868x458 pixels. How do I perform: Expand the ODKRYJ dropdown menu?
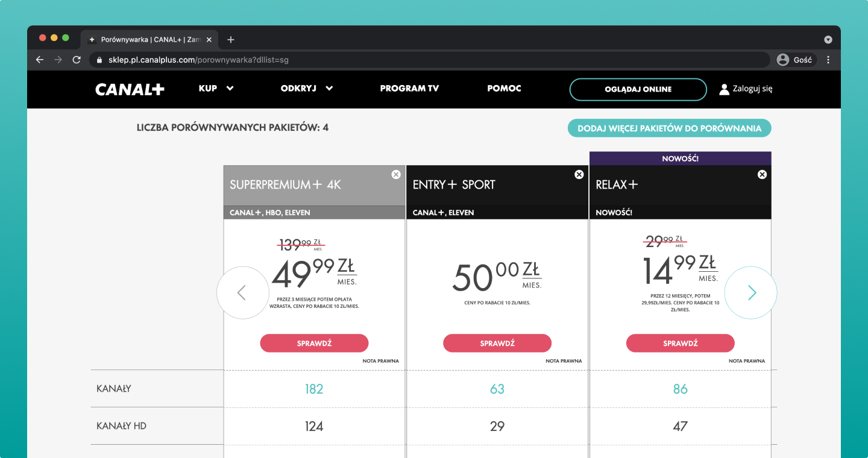pyautogui.click(x=306, y=89)
